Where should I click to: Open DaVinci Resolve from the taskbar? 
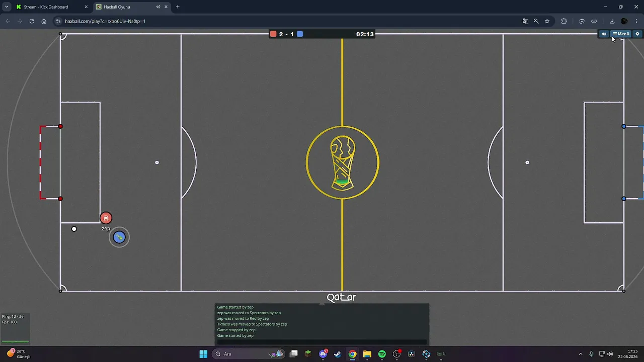412,354
